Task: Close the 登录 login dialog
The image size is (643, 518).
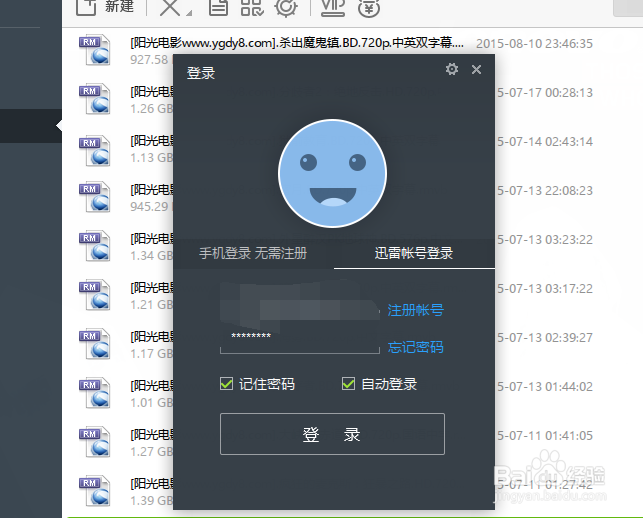Action: point(476,69)
